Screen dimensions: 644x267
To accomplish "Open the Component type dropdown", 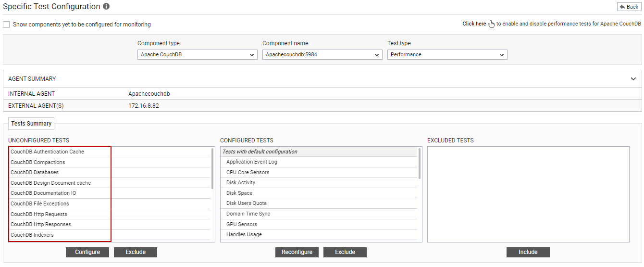I will coord(198,55).
